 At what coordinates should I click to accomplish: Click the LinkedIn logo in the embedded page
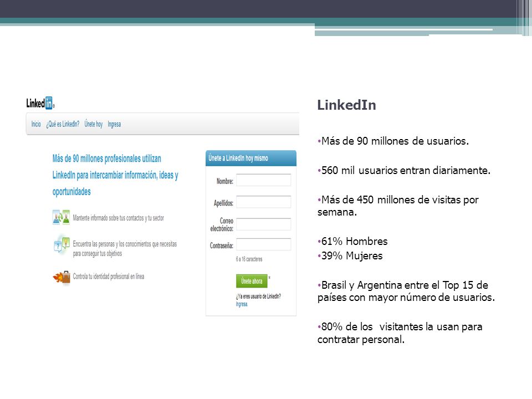coord(40,103)
